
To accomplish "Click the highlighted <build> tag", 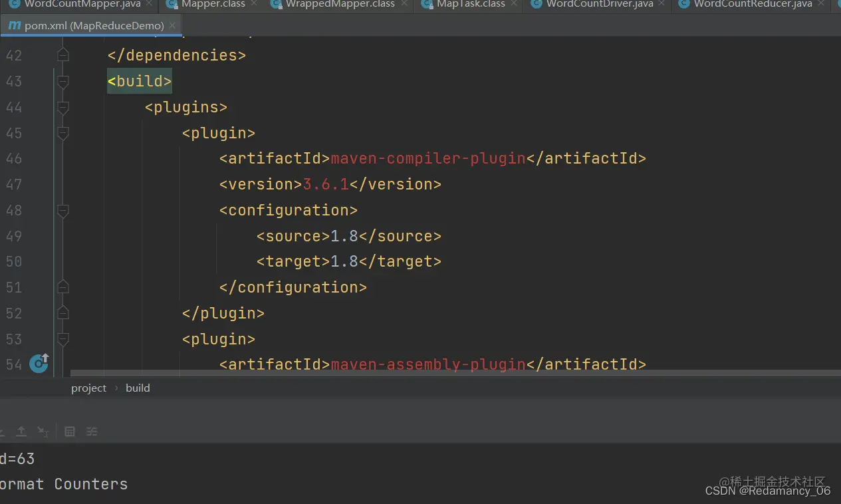I will point(140,81).
